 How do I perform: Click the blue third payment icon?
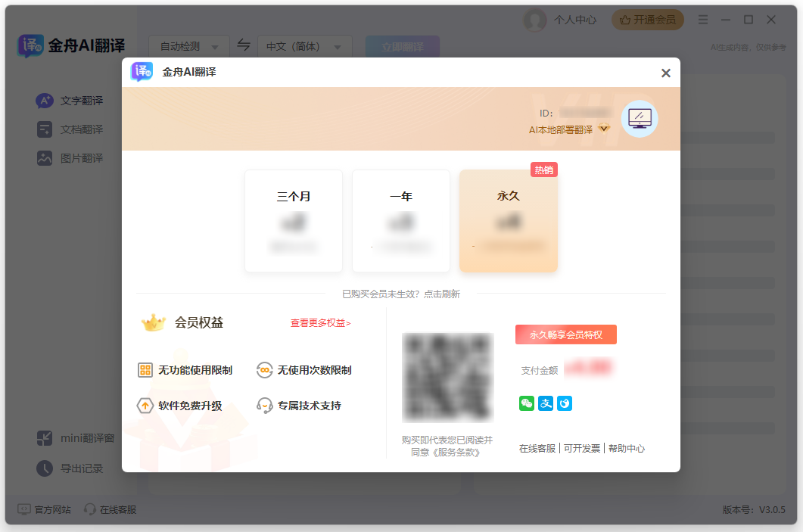[x=565, y=403]
